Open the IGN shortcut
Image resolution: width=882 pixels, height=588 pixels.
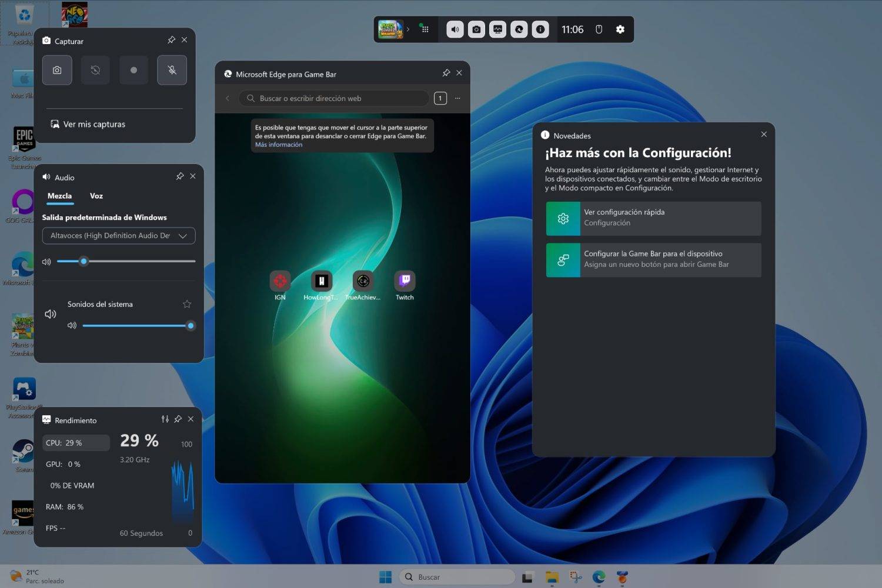pyautogui.click(x=280, y=286)
